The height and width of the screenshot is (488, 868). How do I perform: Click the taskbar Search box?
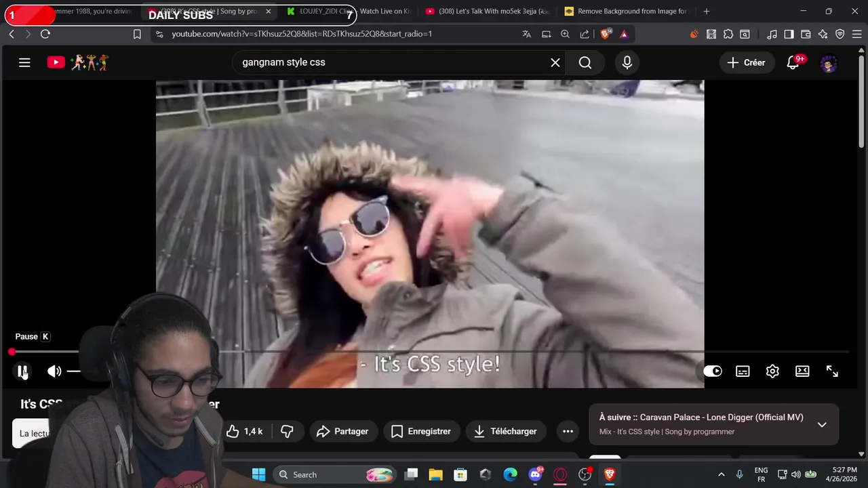click(x=336, y=474)
